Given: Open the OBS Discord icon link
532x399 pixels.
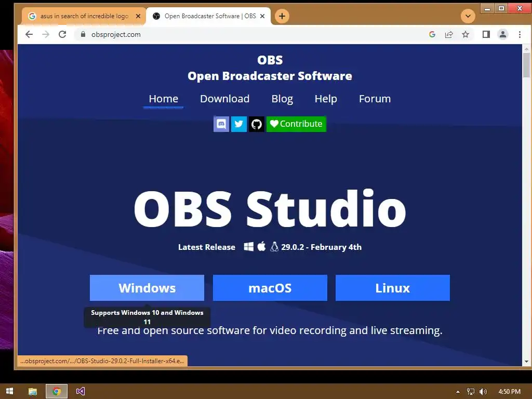Looking at the screenshot, I should click(x=221, y=124).
